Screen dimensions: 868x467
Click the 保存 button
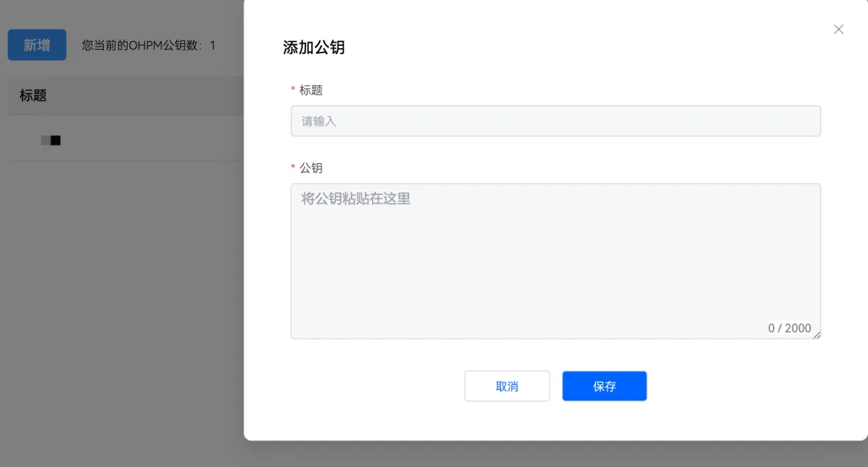(604, 386)
